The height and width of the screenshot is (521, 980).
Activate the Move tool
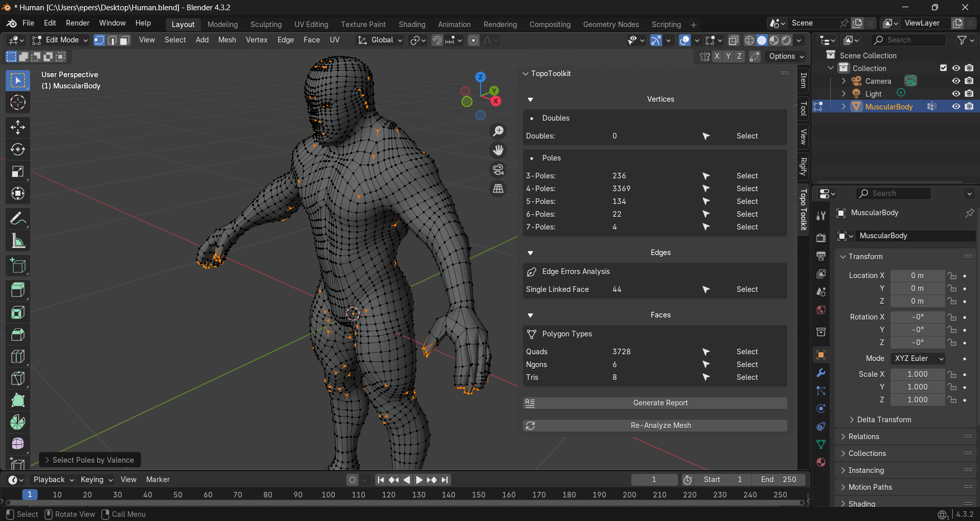(x=18, y=127)
